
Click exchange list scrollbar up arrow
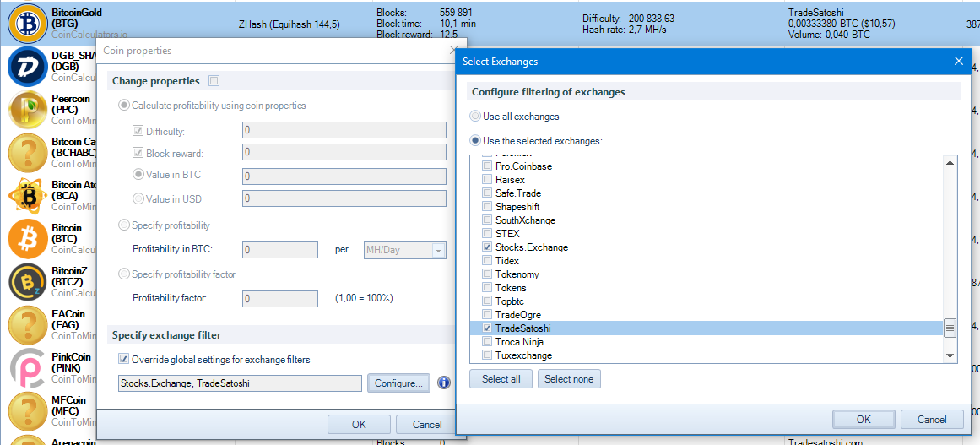(x=950, y=163)
